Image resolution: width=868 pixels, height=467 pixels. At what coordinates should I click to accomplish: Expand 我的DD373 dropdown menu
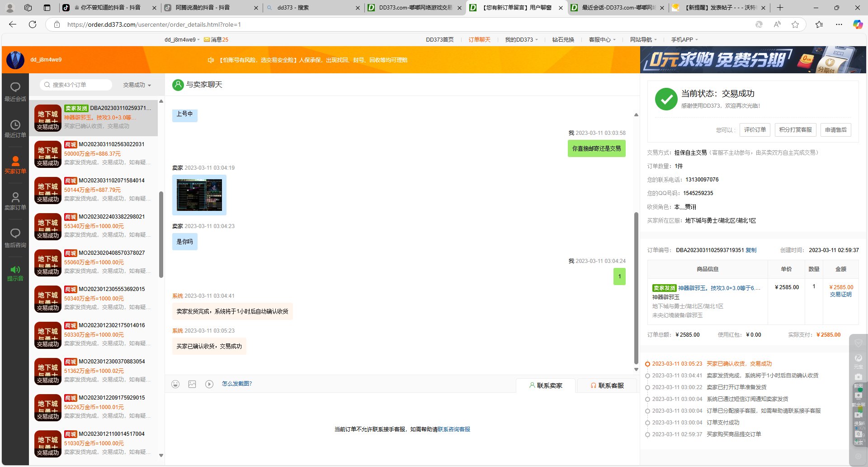click(521, 40)
